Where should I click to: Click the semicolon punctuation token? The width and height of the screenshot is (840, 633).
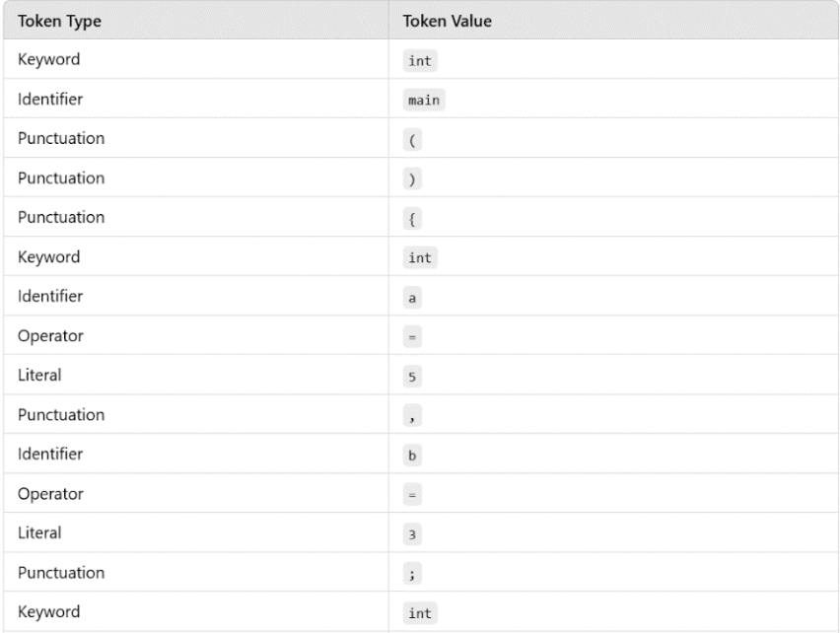point(412,574)
